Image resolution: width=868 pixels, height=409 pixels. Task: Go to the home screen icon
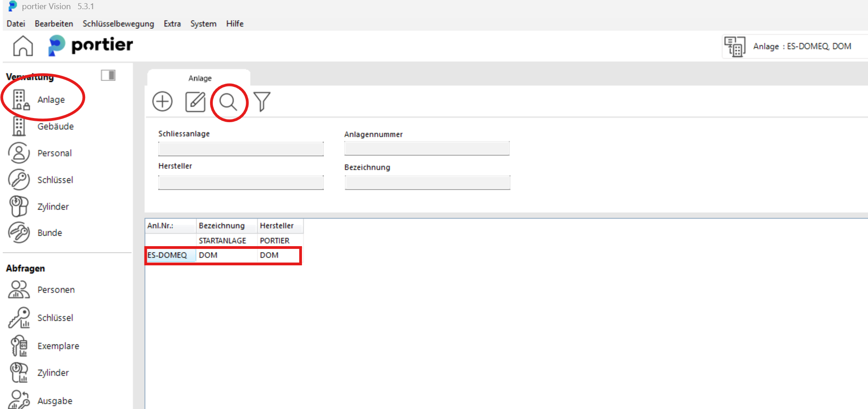(23, 46)
